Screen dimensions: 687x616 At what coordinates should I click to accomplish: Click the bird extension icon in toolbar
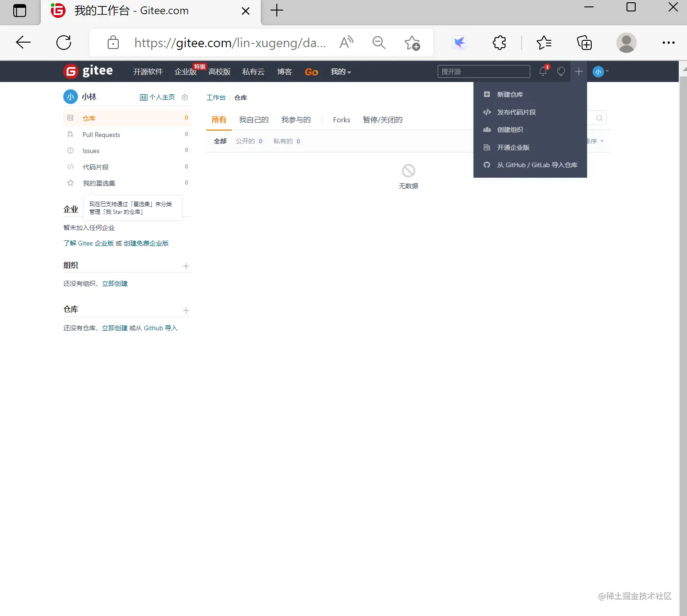coord(459,43)
